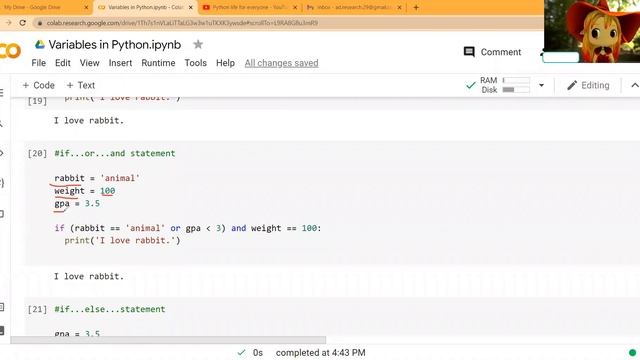Screen dimensions: 640x360
Task: Click the notebook title Variables in Python.ipynb
Action: 115,44
